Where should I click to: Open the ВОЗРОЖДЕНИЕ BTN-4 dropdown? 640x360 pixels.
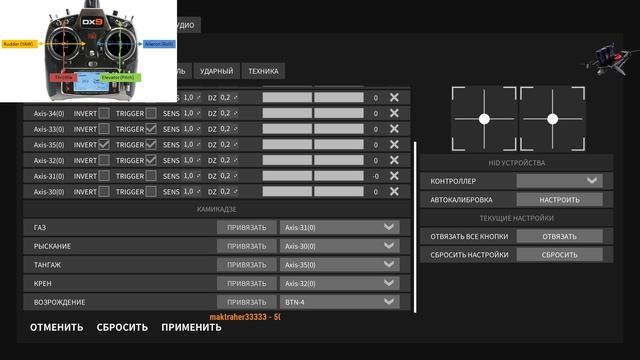pyautogui.click(x=340, y=302)
